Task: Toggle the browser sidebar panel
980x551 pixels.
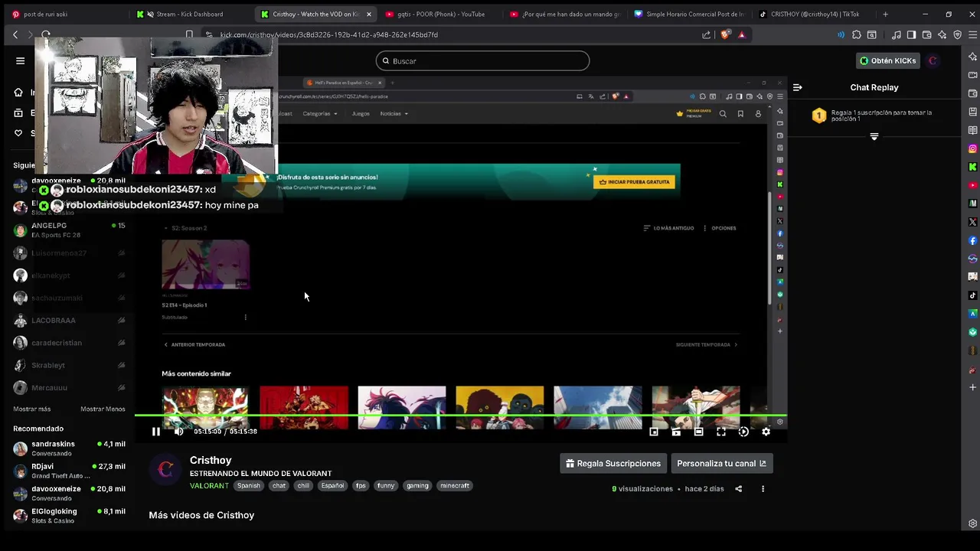Action: click(912, 34)
